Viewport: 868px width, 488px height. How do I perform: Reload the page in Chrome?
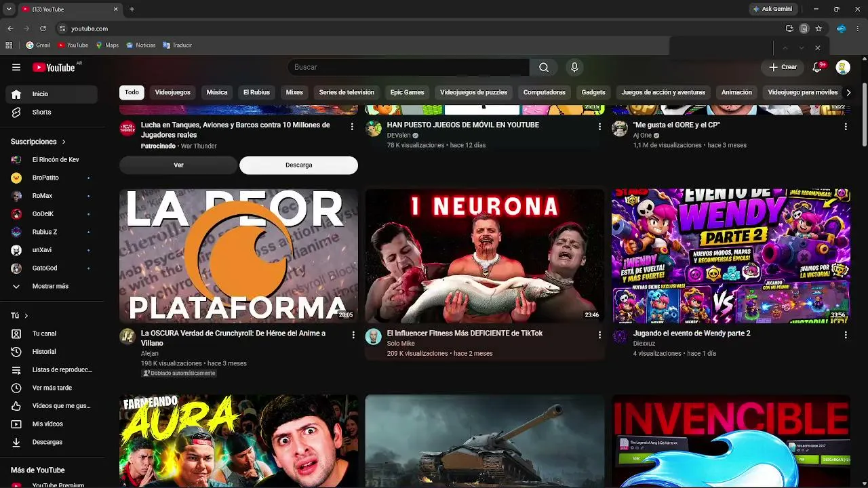43,28
